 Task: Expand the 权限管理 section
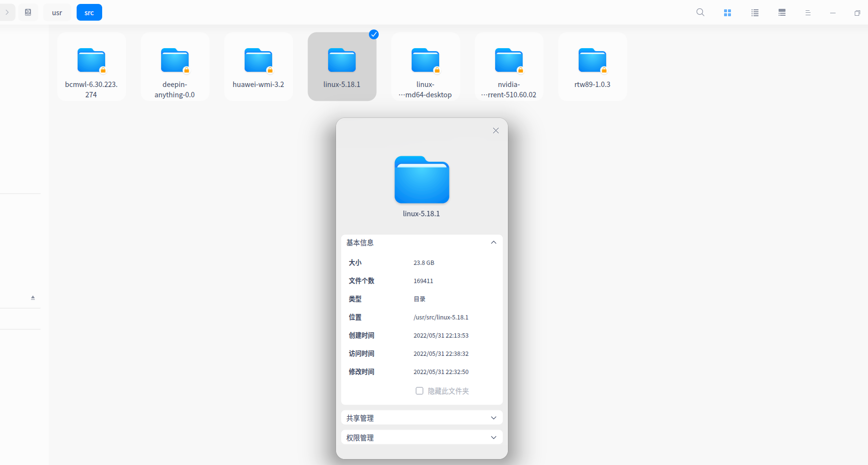[493, 437]
